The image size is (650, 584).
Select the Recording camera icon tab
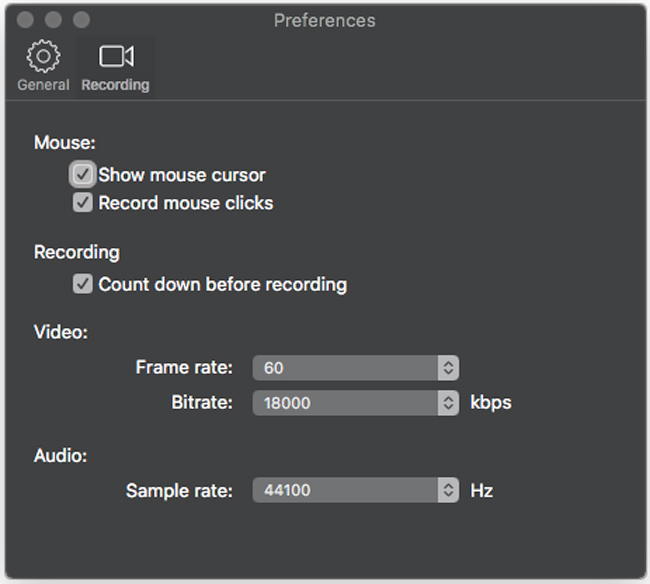click(x=116, y=56)
